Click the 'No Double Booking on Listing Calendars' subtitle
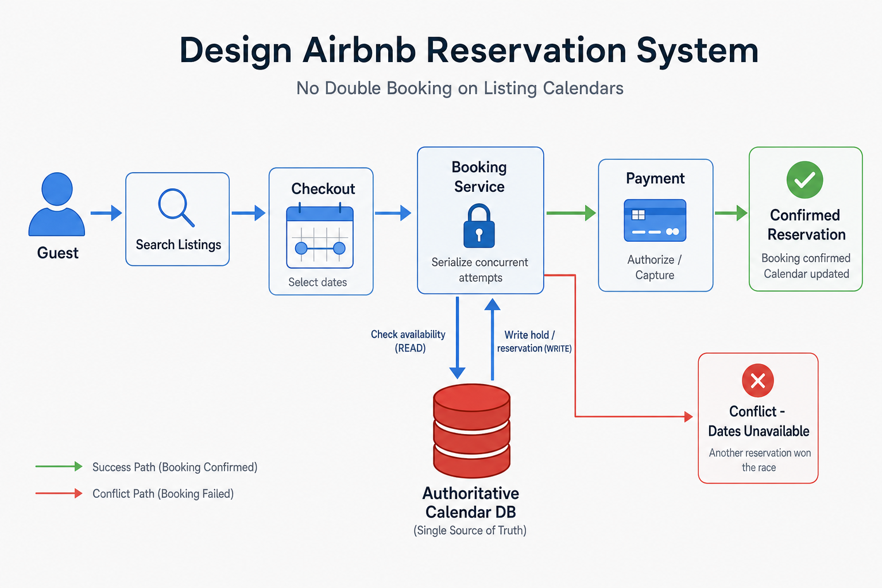This screenshot has width=882, height=588. pos(460,88)
